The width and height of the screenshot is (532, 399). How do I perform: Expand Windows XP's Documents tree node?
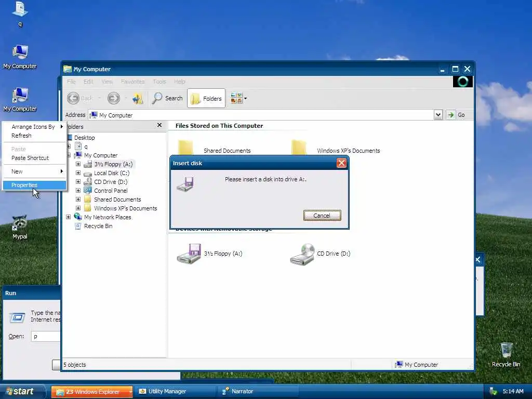[78, 208]
